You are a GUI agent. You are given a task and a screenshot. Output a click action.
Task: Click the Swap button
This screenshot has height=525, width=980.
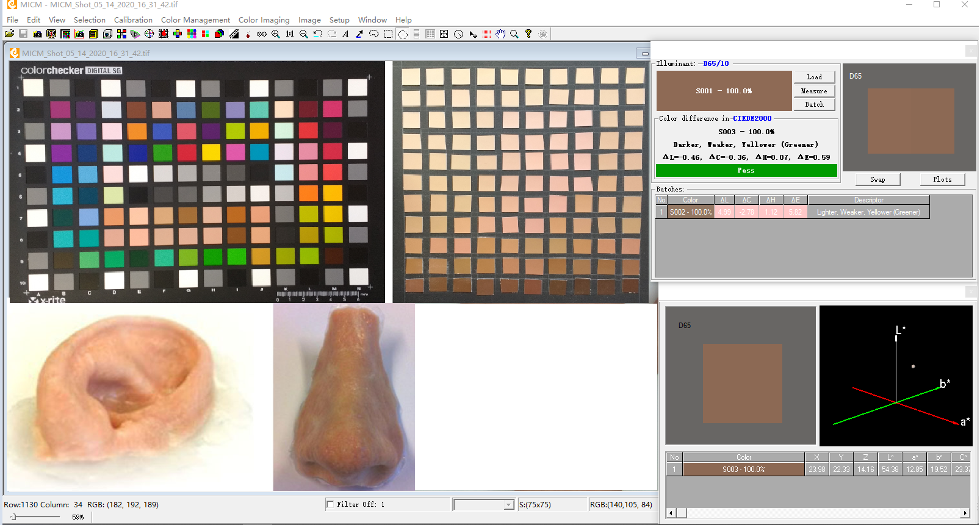[x=877, y=179]
